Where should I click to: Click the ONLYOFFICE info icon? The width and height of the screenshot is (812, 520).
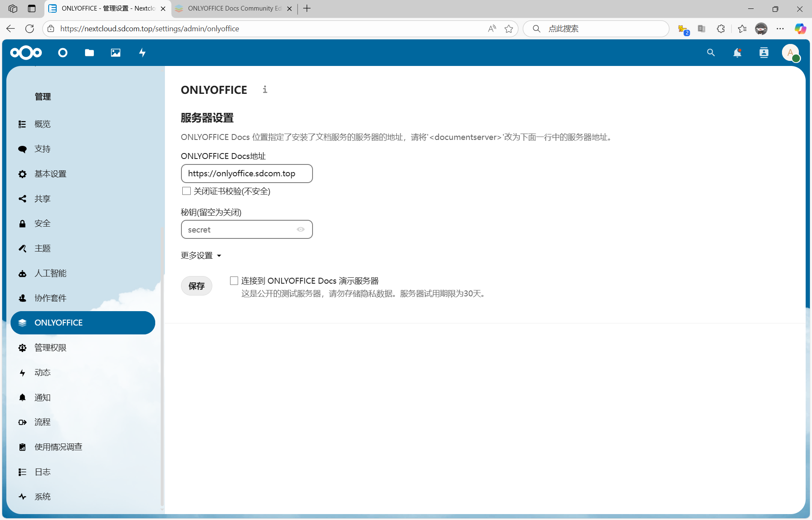(x=265, y=90)
